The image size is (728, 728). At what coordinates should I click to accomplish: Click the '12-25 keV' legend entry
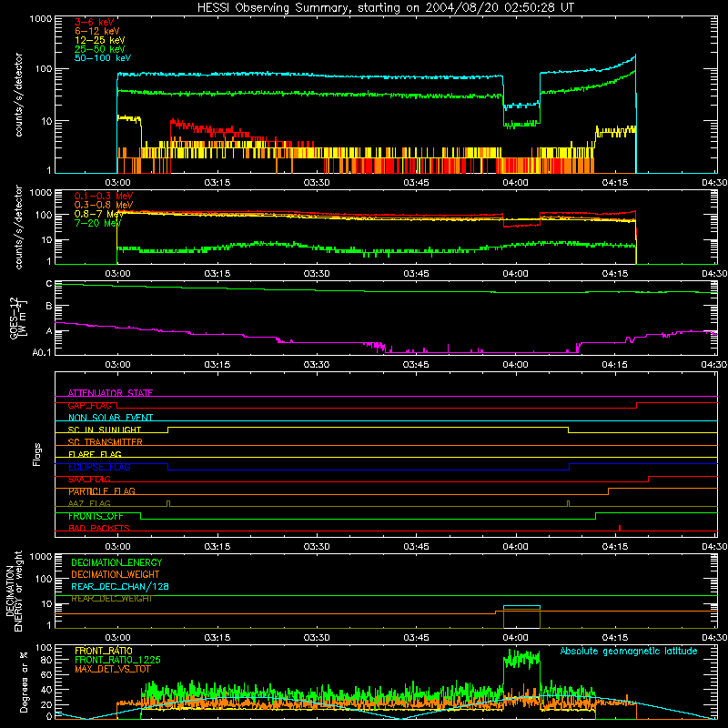(x=100, y=40)
